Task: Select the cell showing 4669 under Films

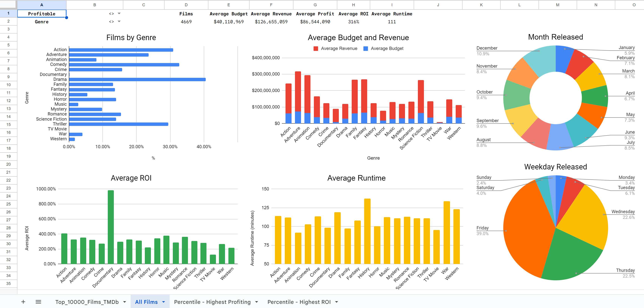Action: click(186, 22)
